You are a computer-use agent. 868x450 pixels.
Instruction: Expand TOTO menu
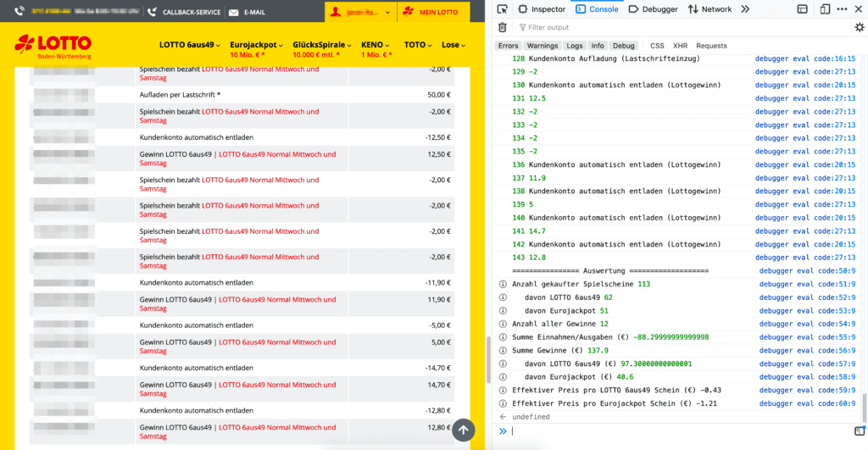click(x=418, y=45)
